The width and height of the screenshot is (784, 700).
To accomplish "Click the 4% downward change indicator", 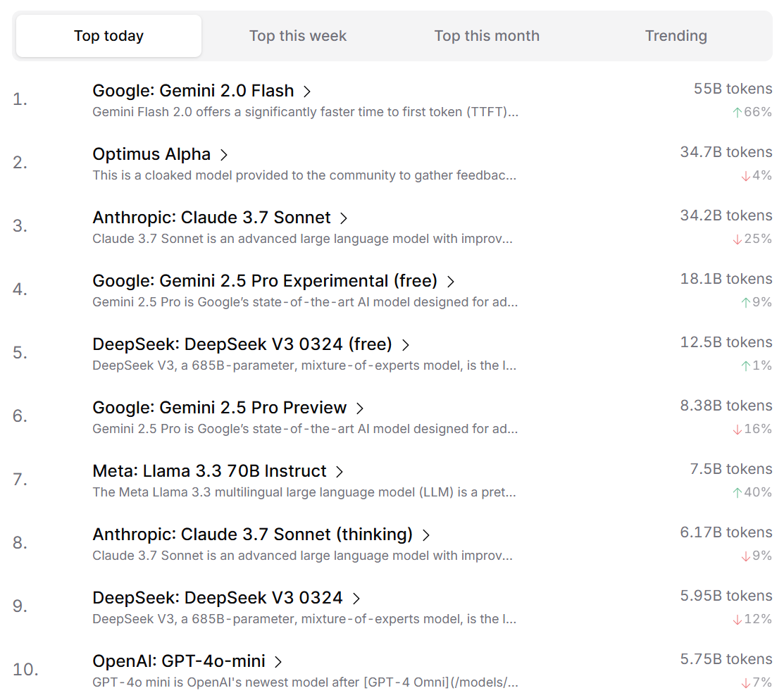I will (756, 175).
